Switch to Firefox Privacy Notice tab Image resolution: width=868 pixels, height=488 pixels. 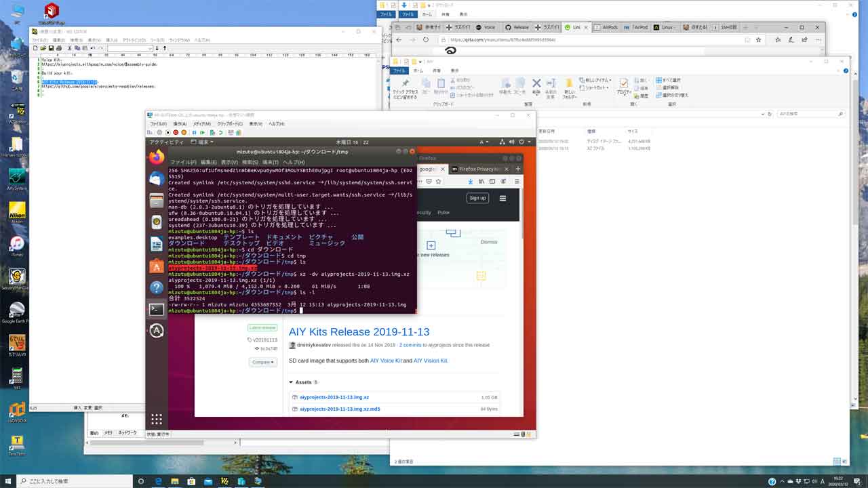479,169
